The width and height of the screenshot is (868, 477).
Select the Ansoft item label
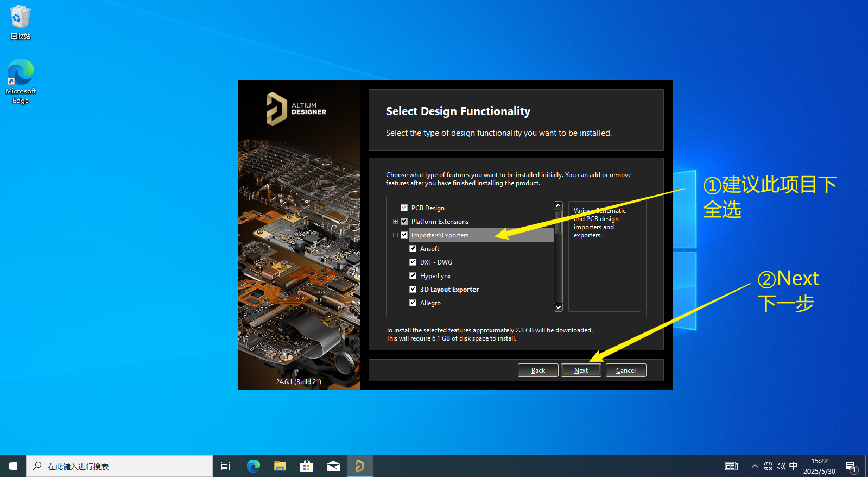[429, 248]
